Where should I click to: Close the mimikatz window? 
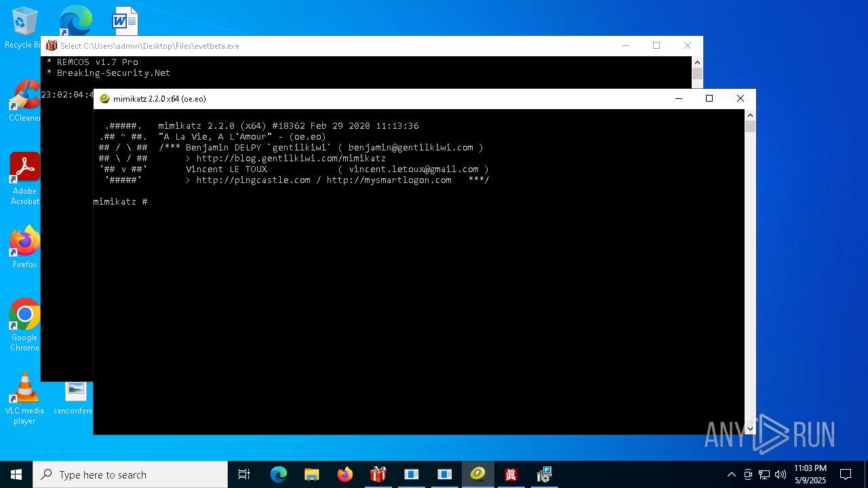coord(741,98)
